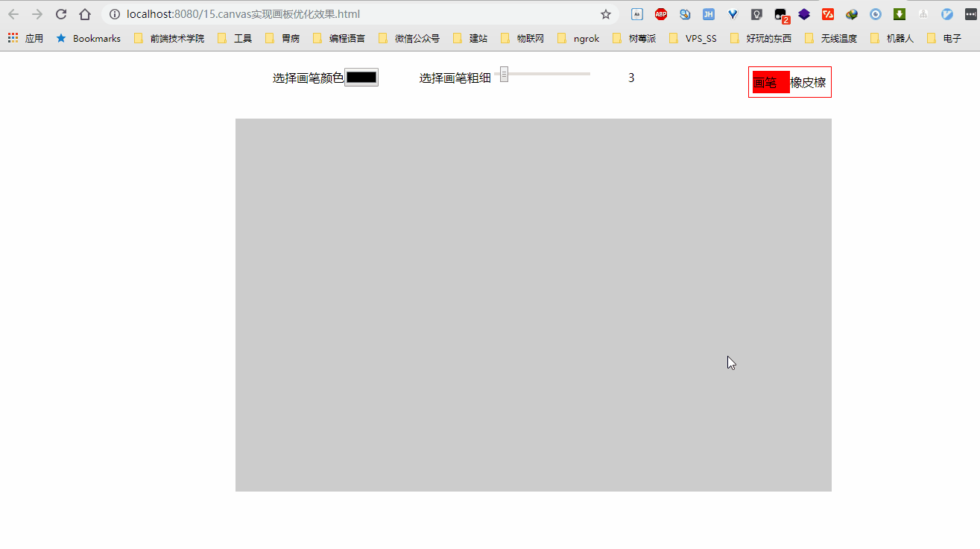The image size is (980, 549).
Task: Click the bookmark star in the address bar
Action: click(x=606, y=13)
